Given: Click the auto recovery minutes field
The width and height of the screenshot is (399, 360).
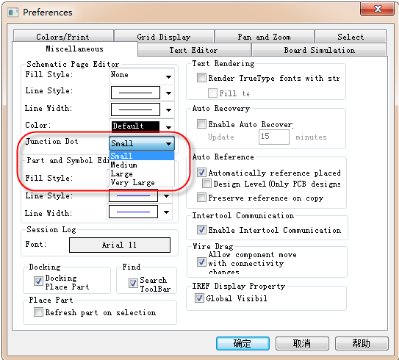Looking at the screenshot, I should tap(274, 137).
